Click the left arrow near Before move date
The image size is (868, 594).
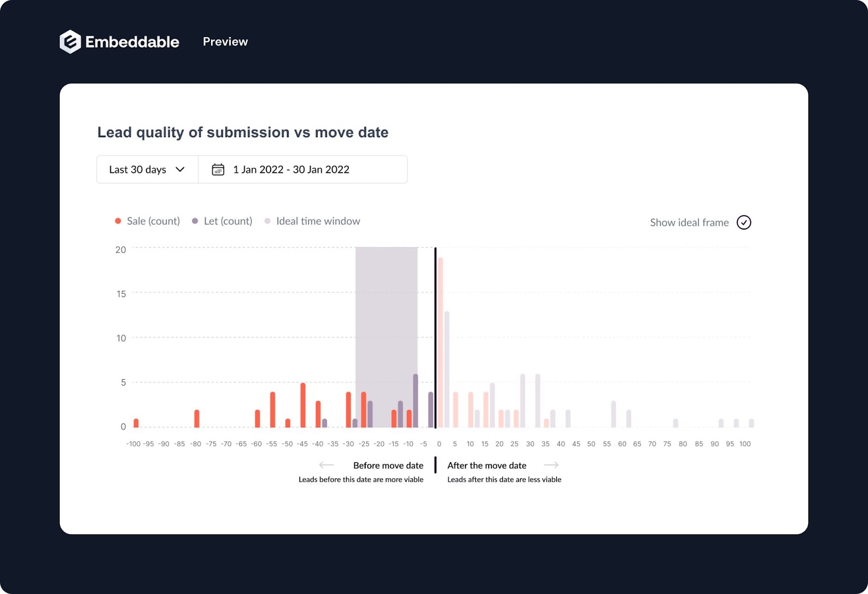click(326, 464)
